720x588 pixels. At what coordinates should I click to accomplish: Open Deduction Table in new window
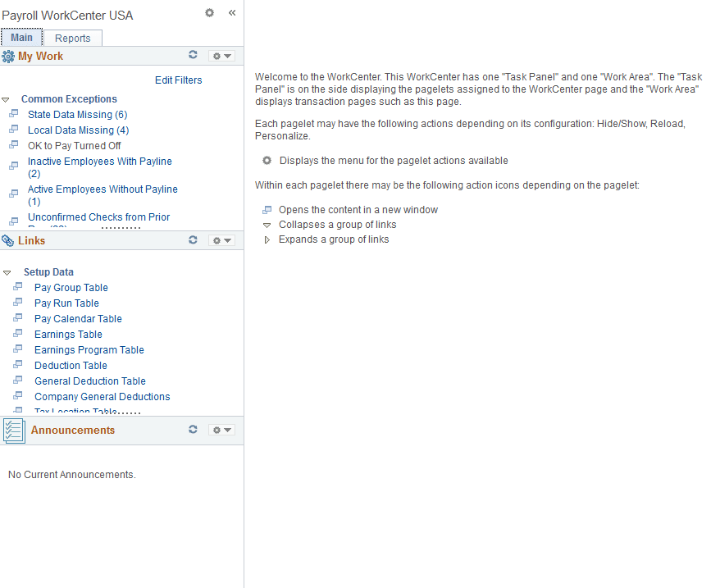tap(16, 365)
